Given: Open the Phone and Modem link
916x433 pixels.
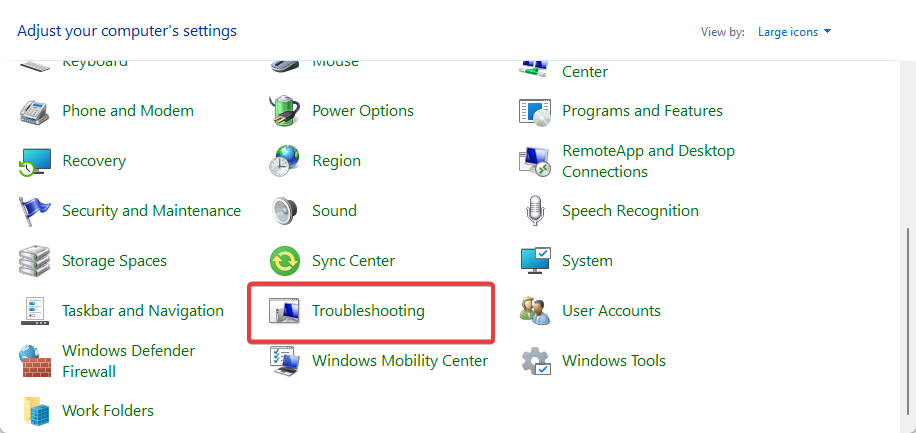Looking at the screenshot, I should [x=128, y=111].
